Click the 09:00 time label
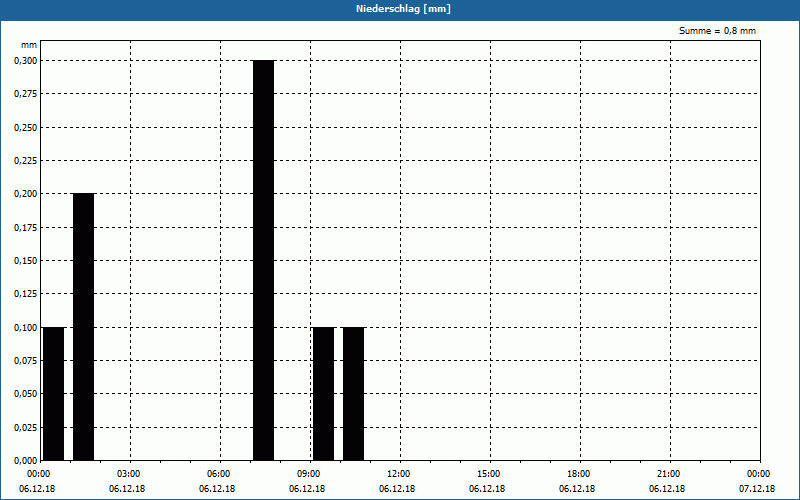 click(x=308, y=474)
